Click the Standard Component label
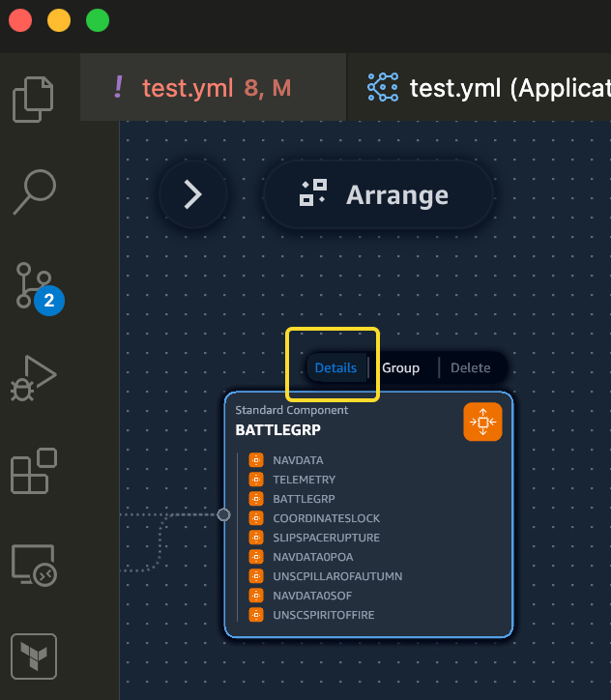The height and width of the screenshot is (700, 611). (291, 410)
